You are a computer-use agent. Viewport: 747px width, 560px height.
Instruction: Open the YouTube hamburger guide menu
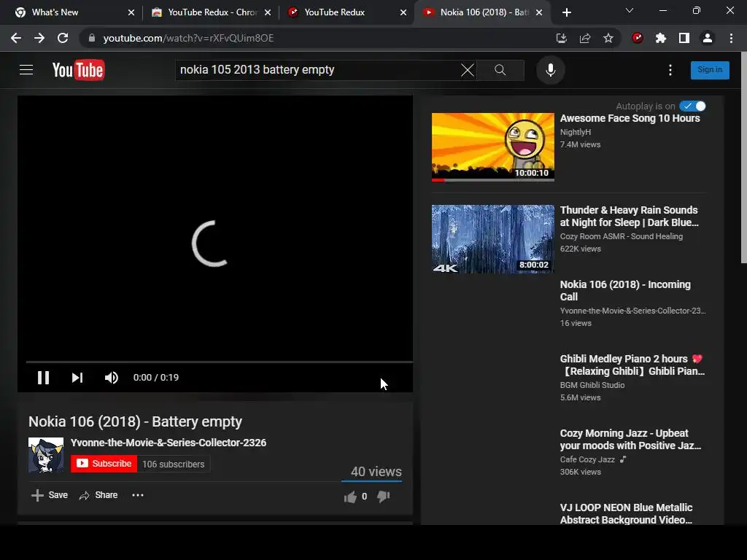pos(26,70)
